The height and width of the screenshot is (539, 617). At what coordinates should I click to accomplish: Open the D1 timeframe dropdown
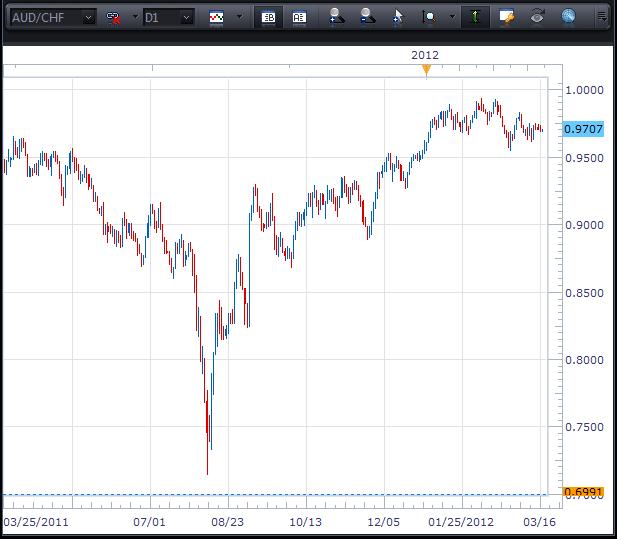[168, 18]
